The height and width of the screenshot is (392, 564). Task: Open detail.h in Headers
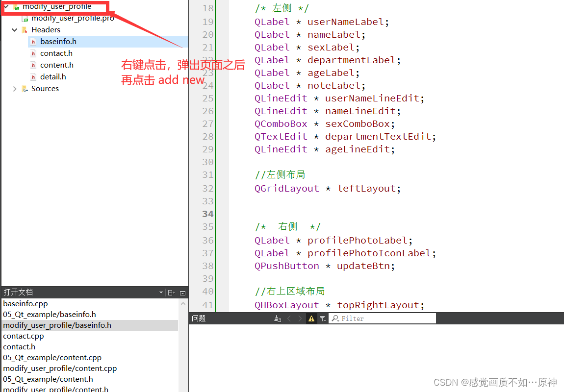53,77
